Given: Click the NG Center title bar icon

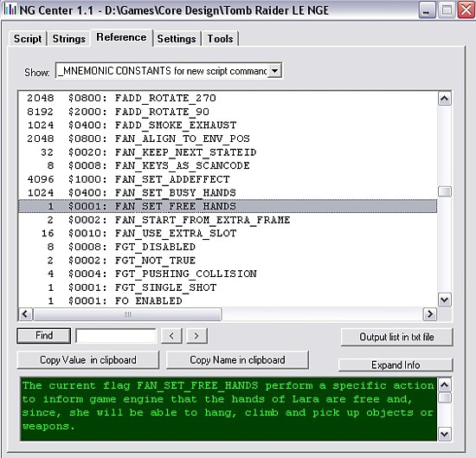Looking at the screenshot, I should [x=10, y=10].
